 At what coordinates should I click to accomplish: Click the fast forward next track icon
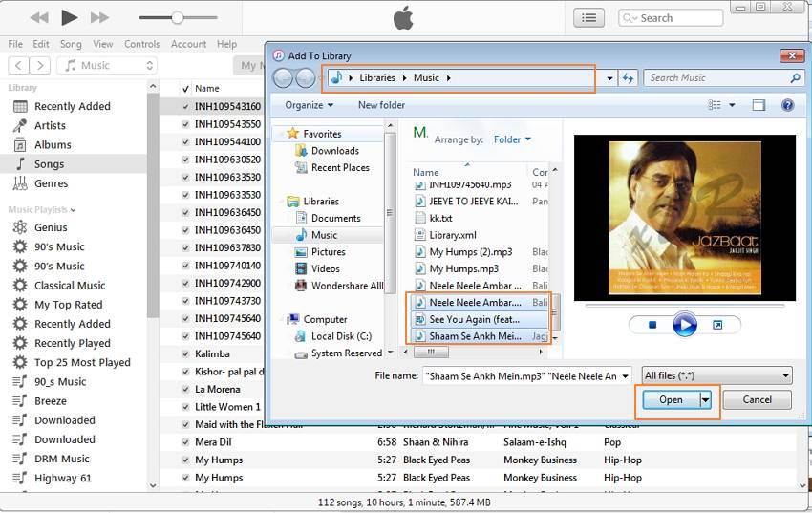tap(98, 17)
